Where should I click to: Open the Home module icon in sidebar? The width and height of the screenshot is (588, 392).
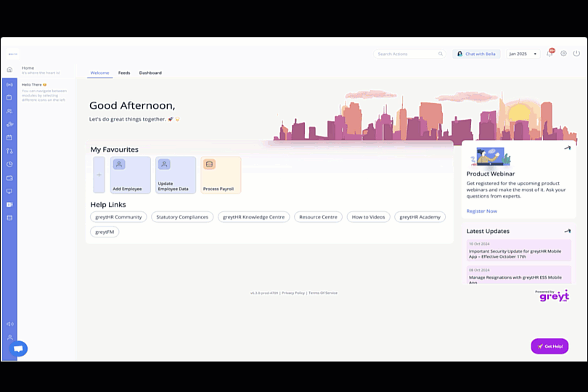(9, 70)
